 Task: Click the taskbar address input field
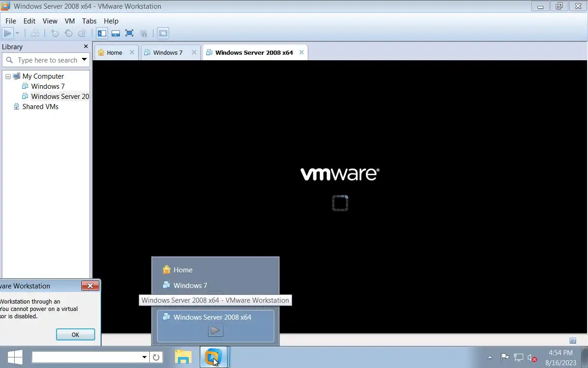[86, 357]
